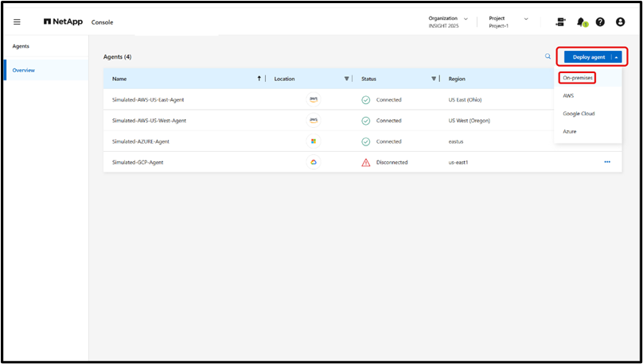Choose On-premises from deploy menu
643x364 pixels.
(578, 78)
